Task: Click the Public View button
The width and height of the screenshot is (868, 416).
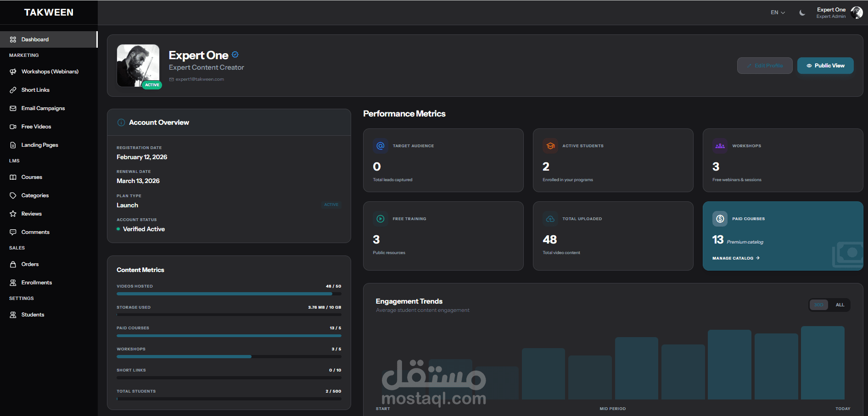Action: pos(825,66)
